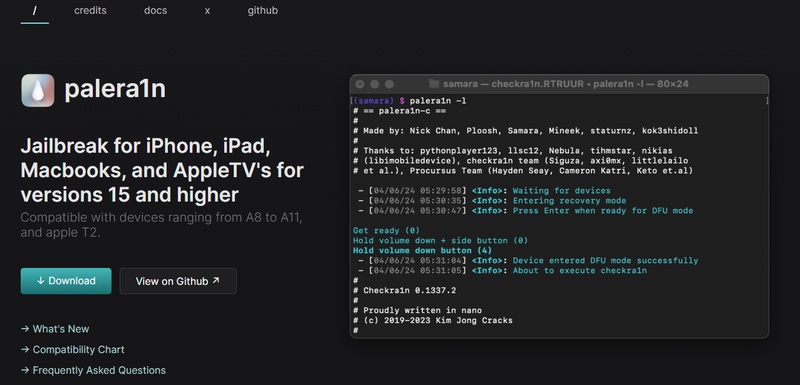Click 'About to execute checkra1n' line
The width and height of the screenshot is (800, 385).
[502, 270]
